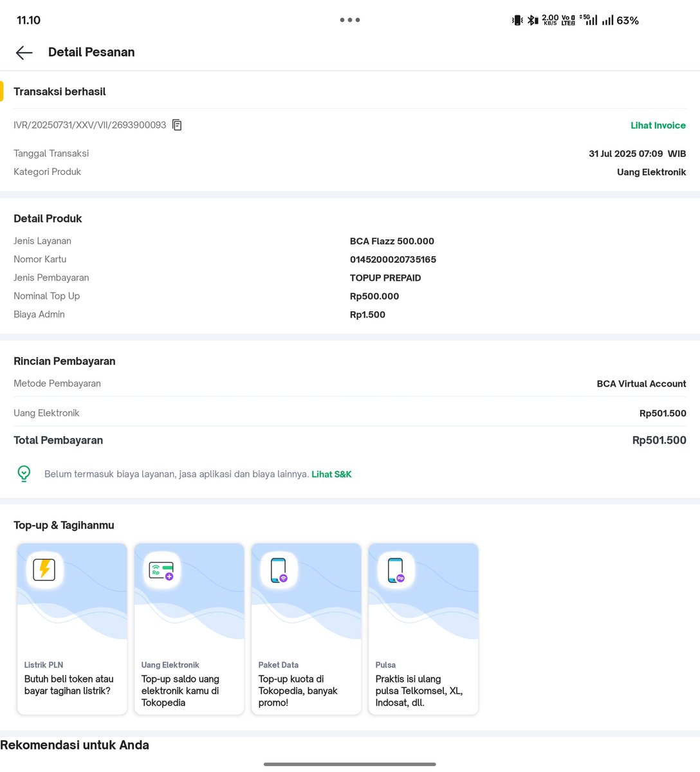Tap the Listrik PLN lightning icon
Screen dimensions: 700x772
44,569
